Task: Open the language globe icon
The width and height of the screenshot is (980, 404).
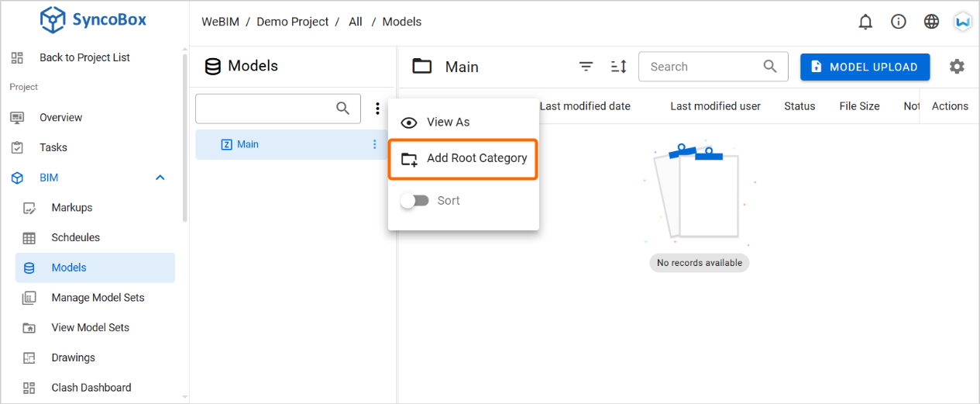Action: click(x=932, y=22)
